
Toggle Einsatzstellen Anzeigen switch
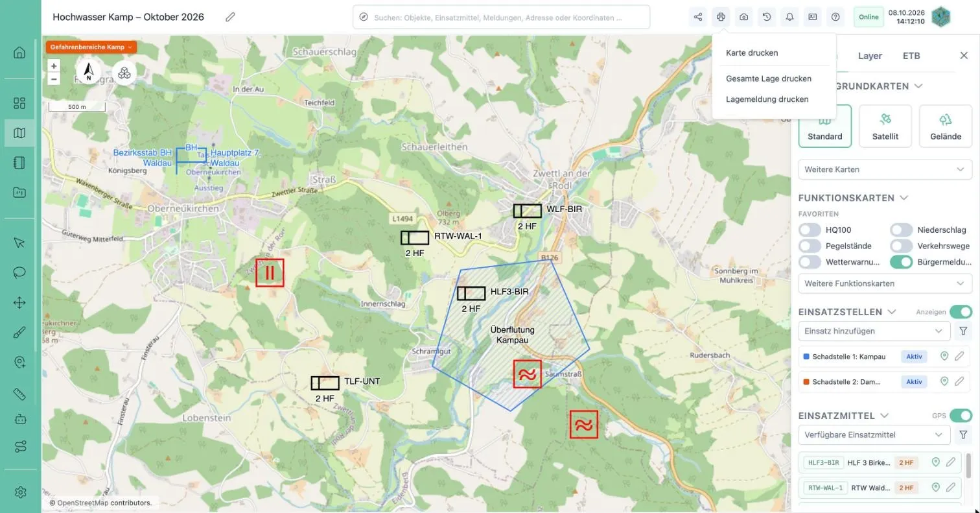pos(961,312)
